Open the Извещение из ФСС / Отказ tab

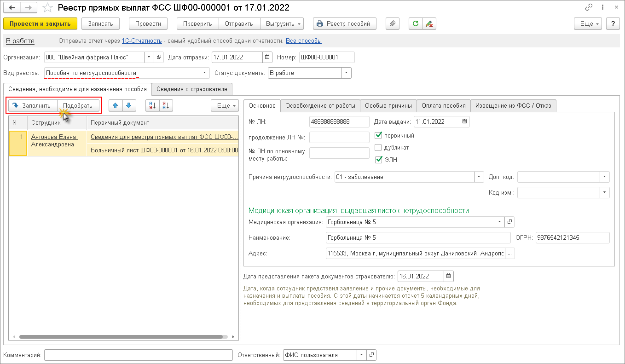pyautogui.click(x=514, y=105)
